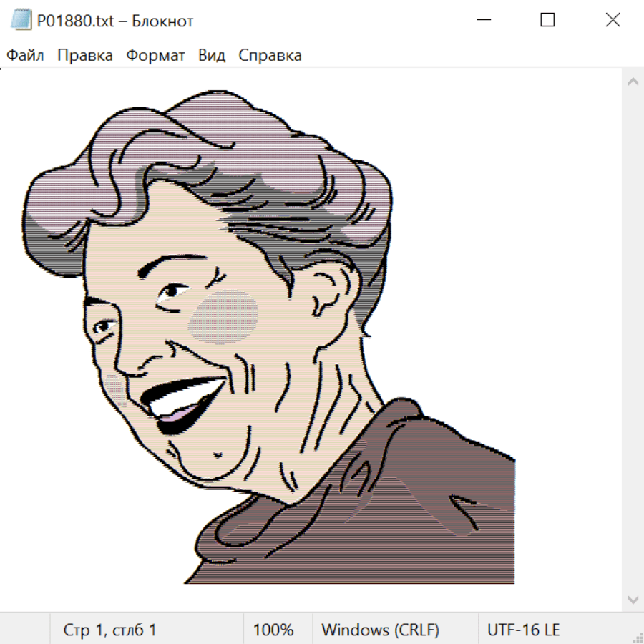Open the Правка menu
644x644 pixels.
click(84, 56)
